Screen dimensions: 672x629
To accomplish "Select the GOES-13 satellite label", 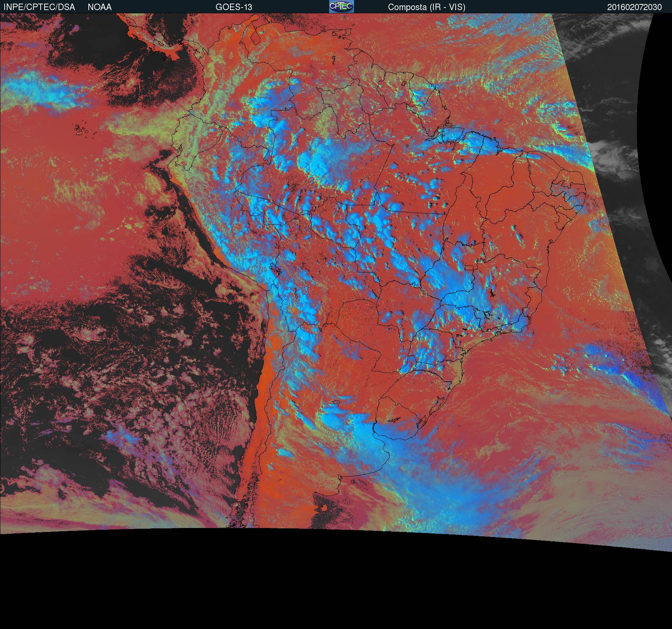I will click(x=234, y=7).
